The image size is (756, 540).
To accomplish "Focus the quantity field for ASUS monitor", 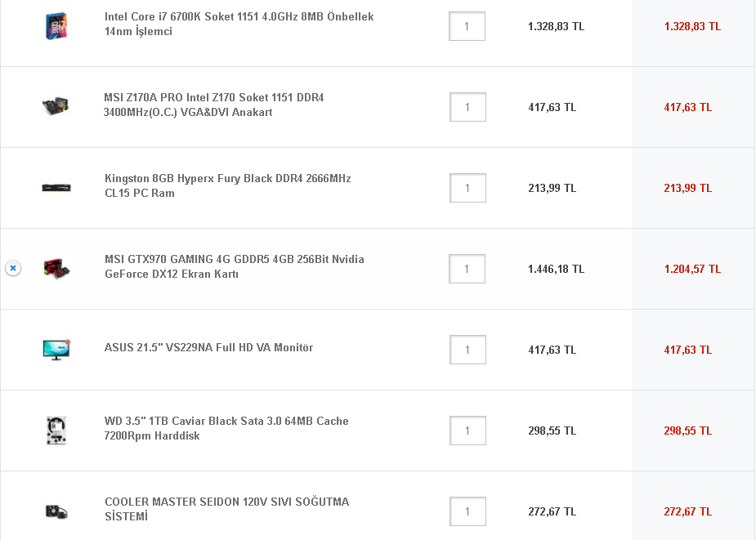I will [x=467, y=350].
